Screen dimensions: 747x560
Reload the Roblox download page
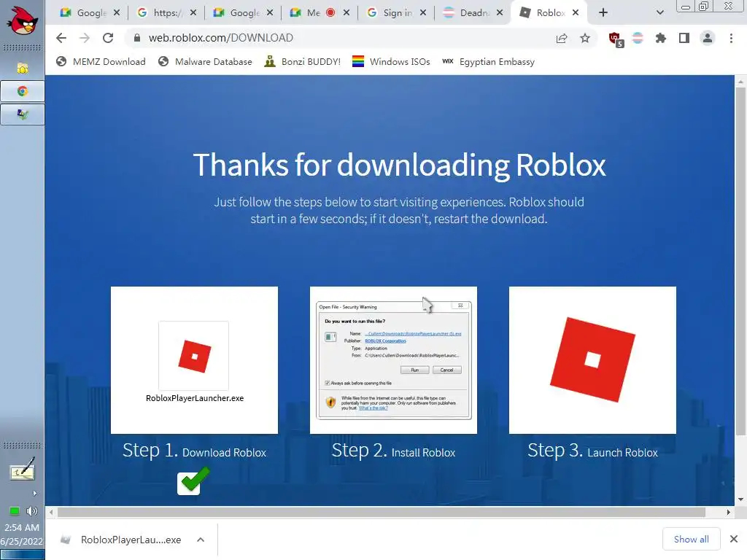point(108,38)
